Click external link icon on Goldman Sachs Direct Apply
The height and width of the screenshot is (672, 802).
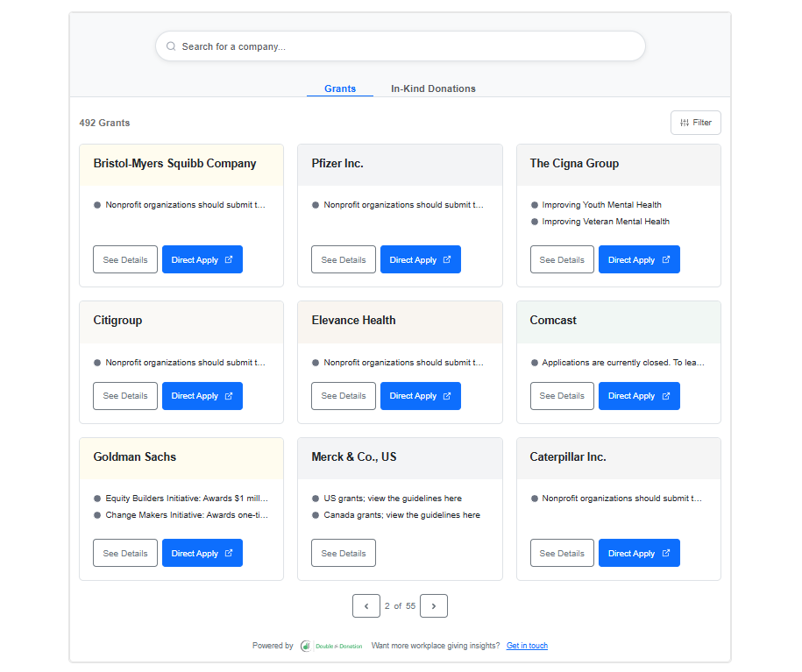[x=229, y=553]
